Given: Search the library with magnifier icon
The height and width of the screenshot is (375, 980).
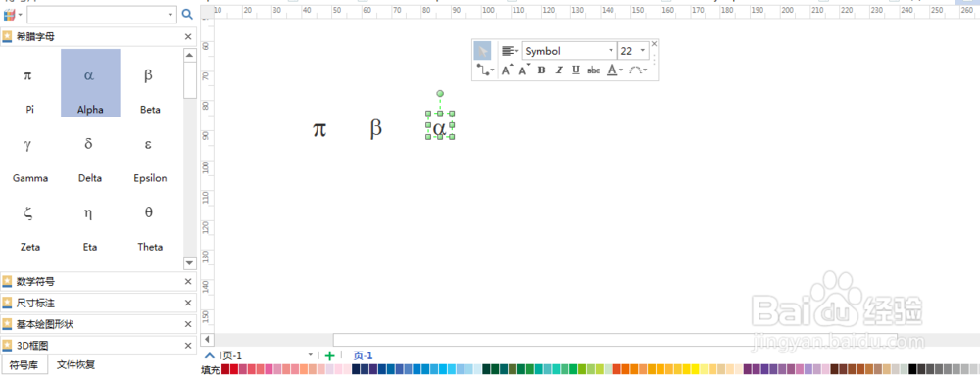Looking at the screenshot, I should click(187, 14).
